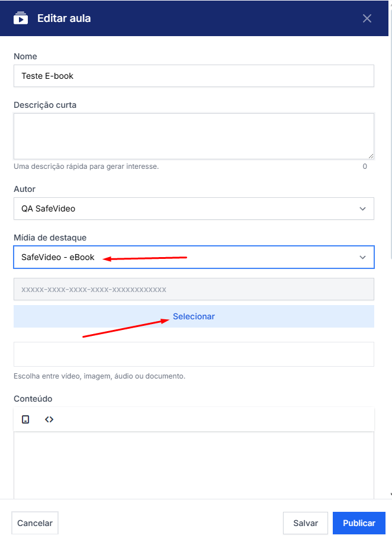Click the empty field below Selecionar
The image size is (392, 545).
pyautogui.click(x=194, y=354)
